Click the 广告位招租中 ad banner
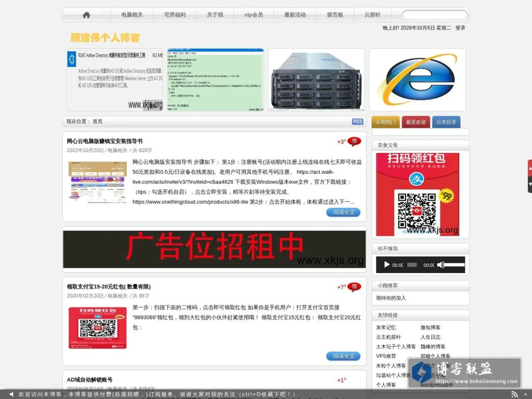 [215, 249]
